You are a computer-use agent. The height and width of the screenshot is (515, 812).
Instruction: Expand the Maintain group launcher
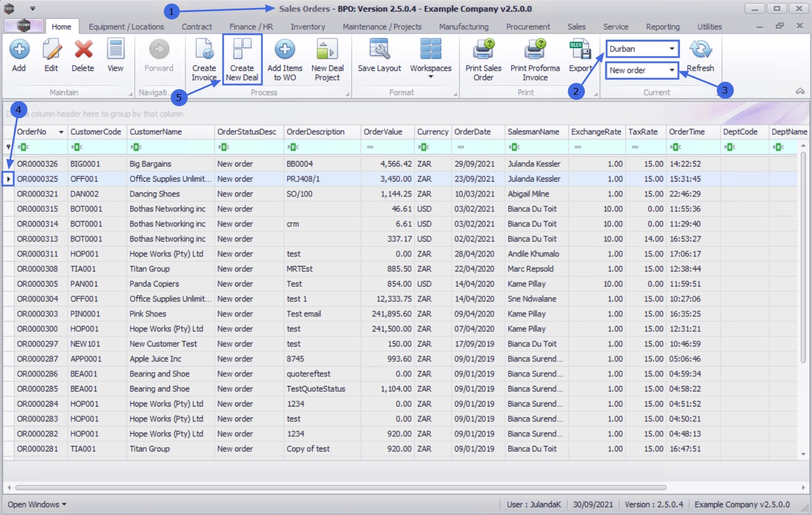pos(130,94)
